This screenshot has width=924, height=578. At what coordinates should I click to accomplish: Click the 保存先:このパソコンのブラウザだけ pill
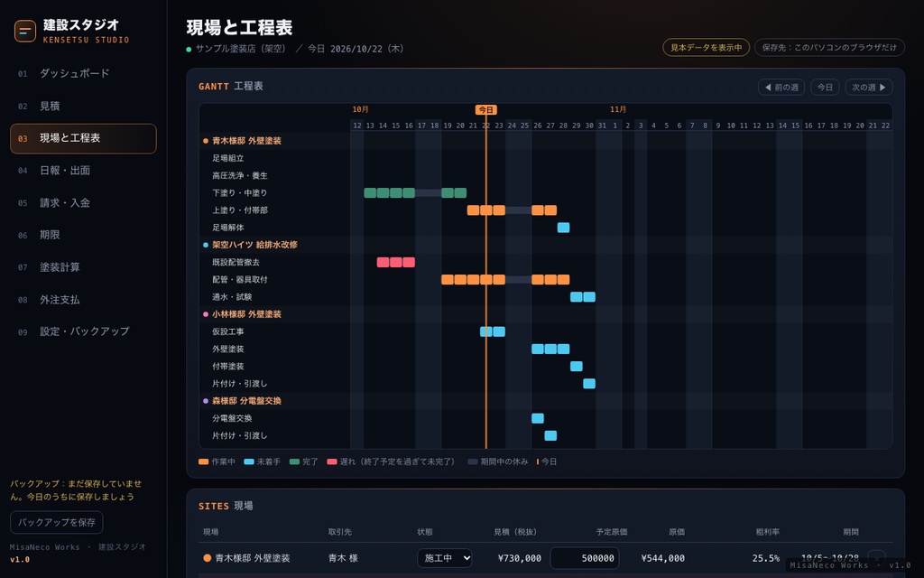pos(829,48)
